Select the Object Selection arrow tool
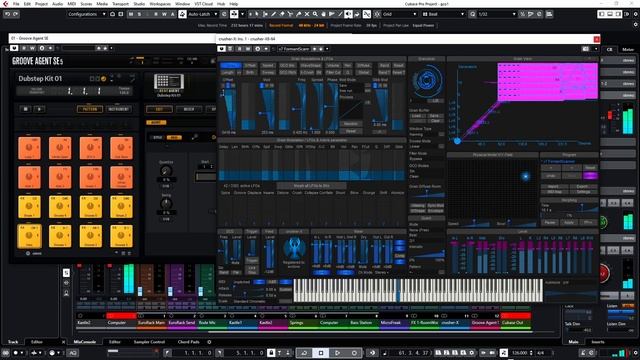640x360 pixels. [256, 14]
